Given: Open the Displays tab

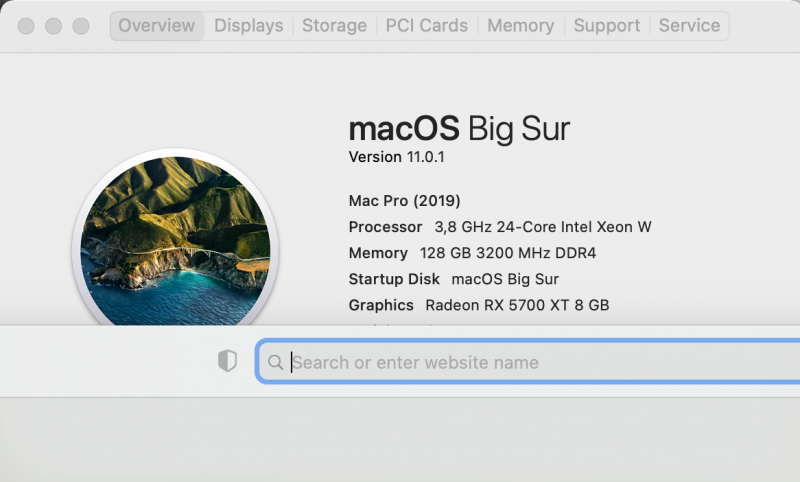Looking at the screenshot, I should [249, 26].
